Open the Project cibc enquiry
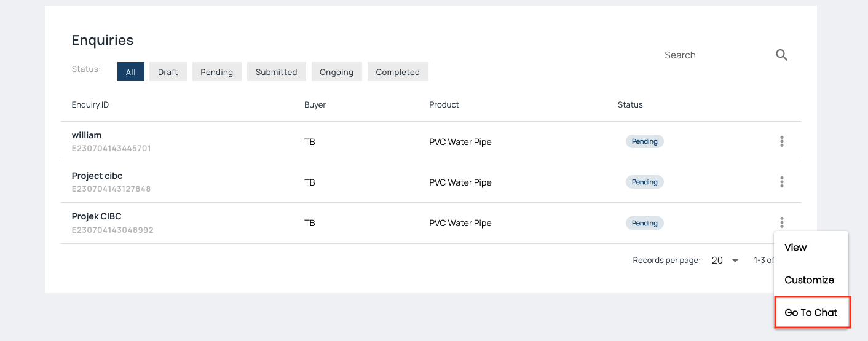Viewport: 868px width, 341px height. click(x=97, y=176)
